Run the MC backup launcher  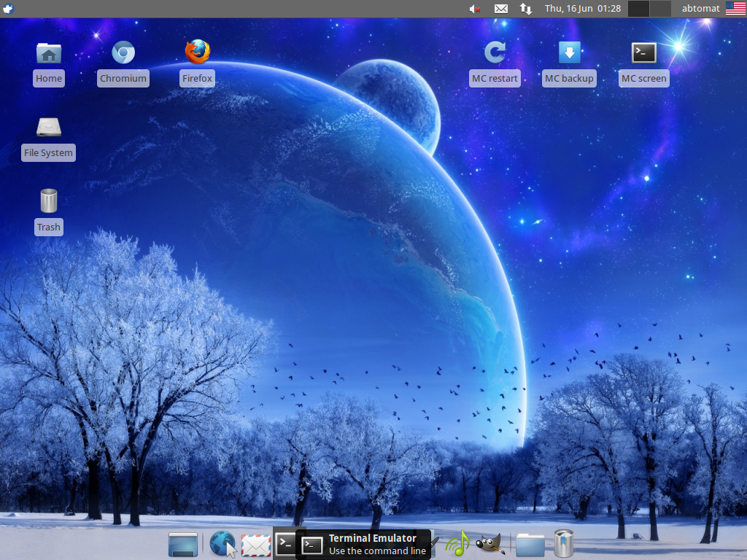(x=569, y=52)
